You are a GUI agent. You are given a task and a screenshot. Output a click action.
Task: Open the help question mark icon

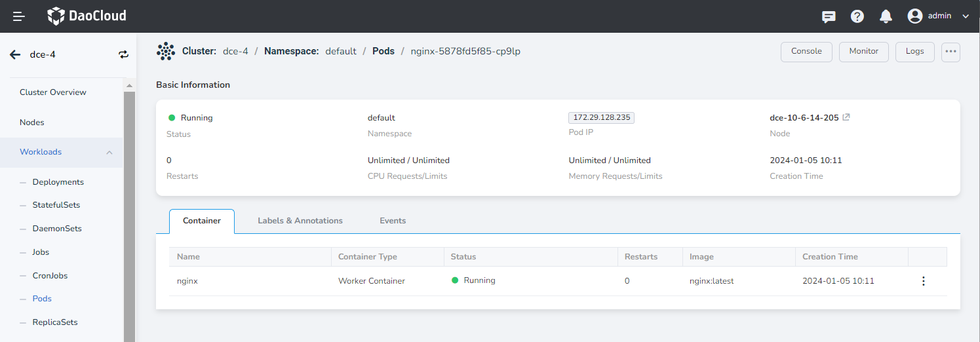[x=857, y=16]
